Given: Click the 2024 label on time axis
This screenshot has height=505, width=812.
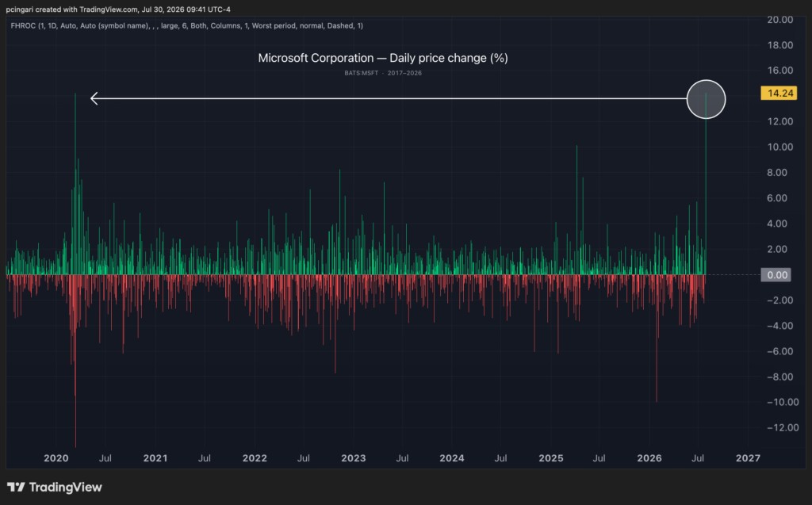Looking at the screenshot, I should (451, 458).
